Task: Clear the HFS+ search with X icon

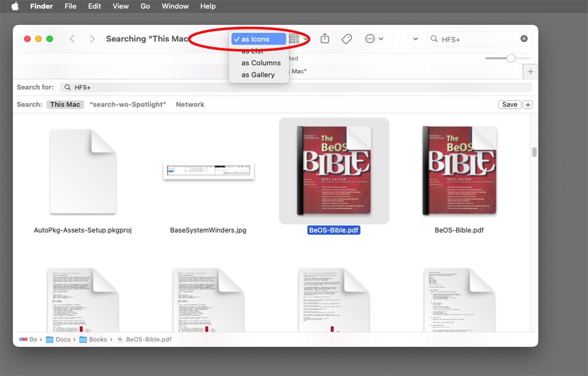Action: (524, 39)
